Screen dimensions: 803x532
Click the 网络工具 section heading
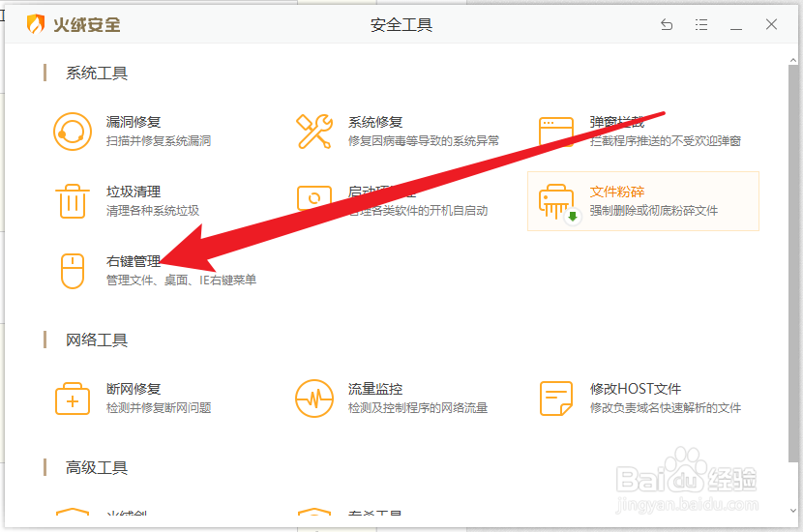point(97,340)
